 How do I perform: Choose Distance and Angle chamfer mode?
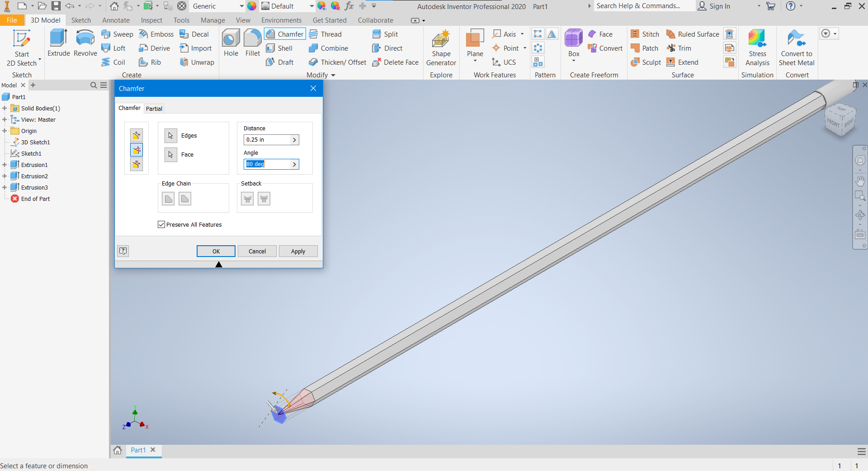tap(137, 150)
